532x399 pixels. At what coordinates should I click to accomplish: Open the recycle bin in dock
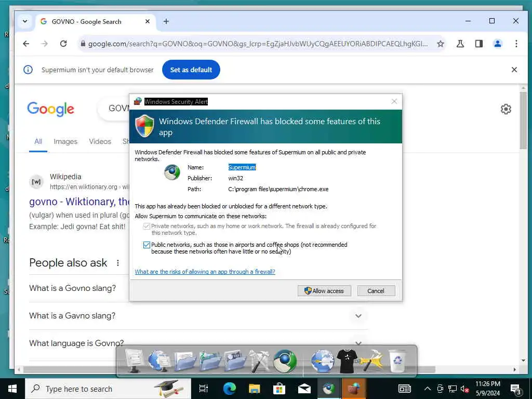point(397,361)
